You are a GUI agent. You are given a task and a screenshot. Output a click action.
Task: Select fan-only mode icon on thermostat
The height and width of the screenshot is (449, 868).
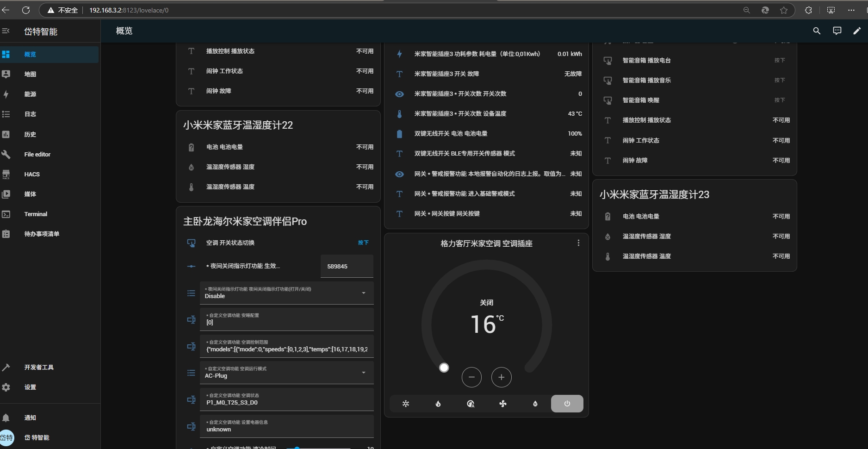coord(502,404)
